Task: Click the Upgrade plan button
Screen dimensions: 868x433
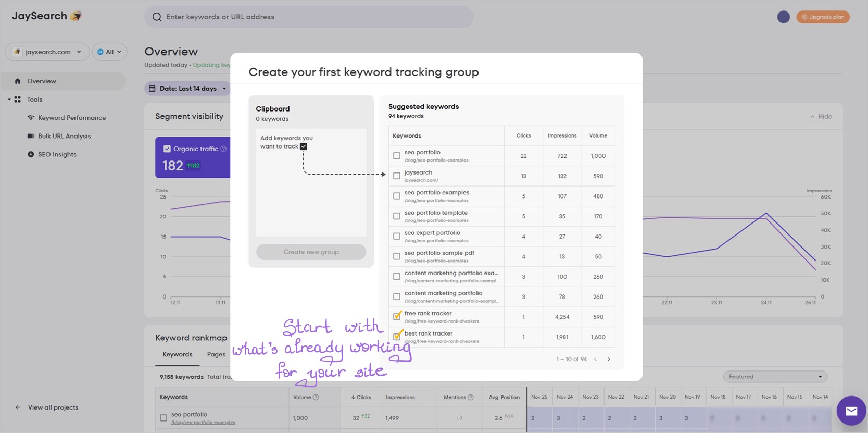Action: pos(823,17)
